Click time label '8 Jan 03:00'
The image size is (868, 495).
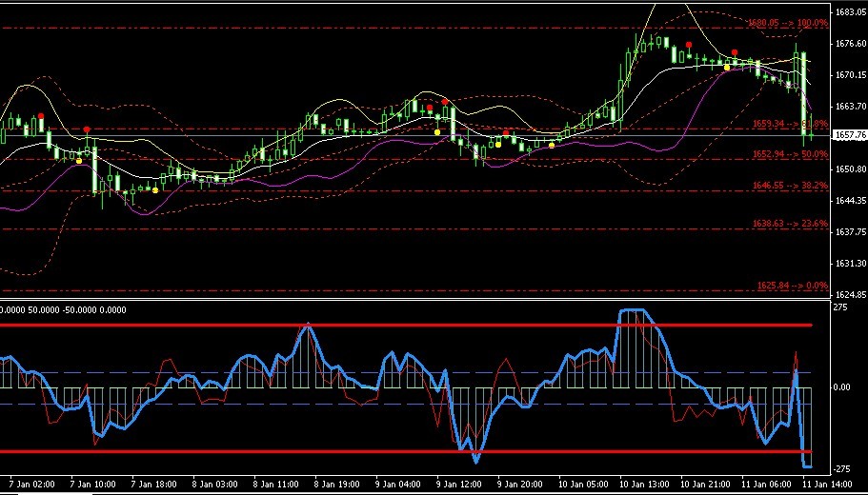pos(215,485)
